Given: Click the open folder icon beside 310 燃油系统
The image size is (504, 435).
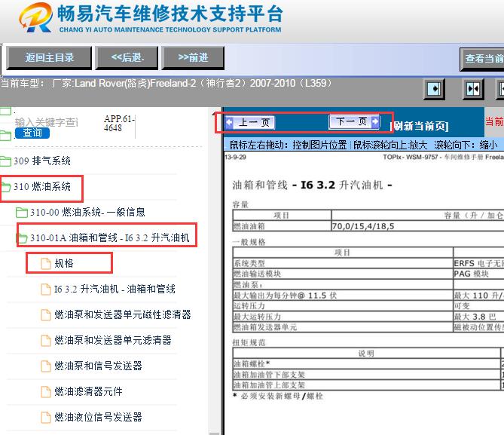Looking at the screenshot, I should pyautogui.click(x=6, y=187).
